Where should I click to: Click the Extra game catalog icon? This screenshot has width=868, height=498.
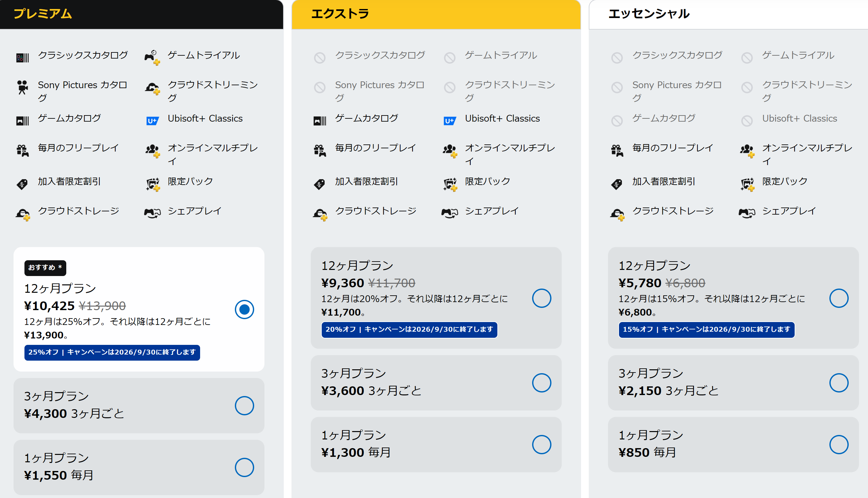pyautogui.click(x=320, y=121)
